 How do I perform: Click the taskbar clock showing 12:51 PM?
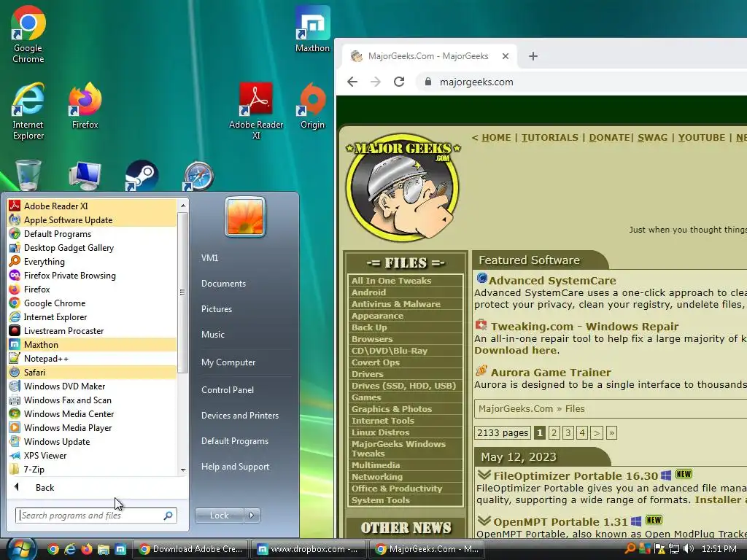click(719, 549)
